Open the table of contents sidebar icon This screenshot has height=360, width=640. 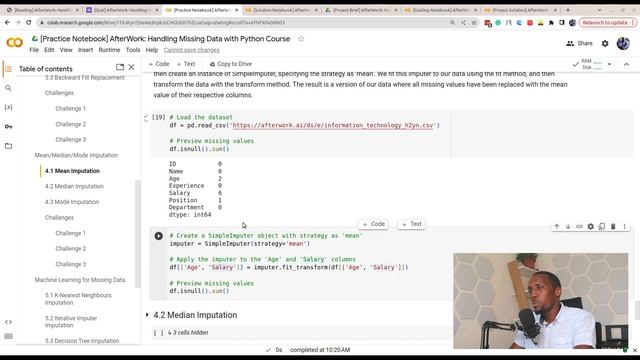coord(8,69)
